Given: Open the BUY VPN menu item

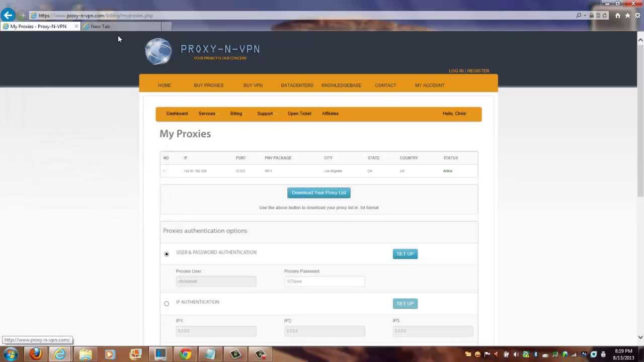Looking at the screenshot, I should pyautogui.click(x=253, y=85).
